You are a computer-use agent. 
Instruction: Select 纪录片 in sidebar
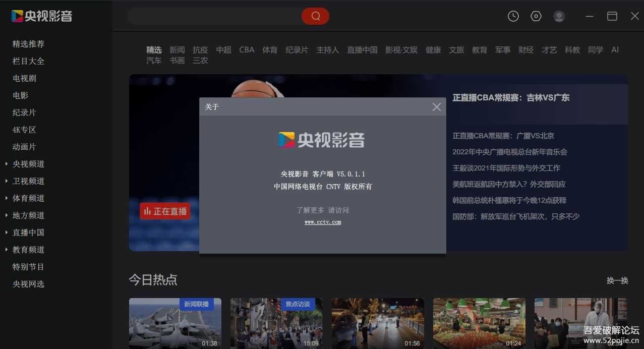tap(24, 112)
